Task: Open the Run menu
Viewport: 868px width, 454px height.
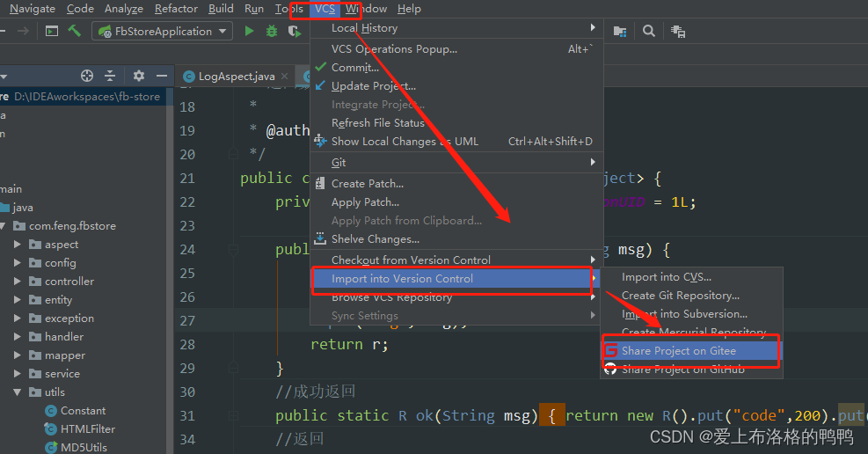Action: coord(254,9)
